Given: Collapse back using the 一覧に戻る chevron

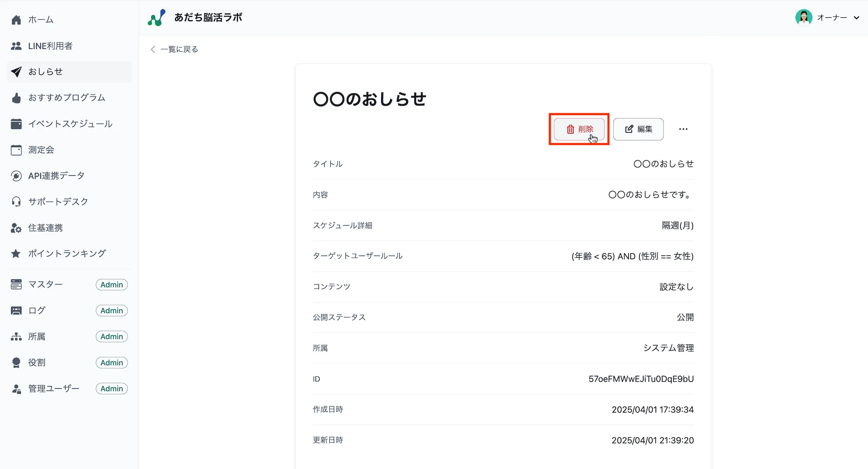Looking at the screenshot, I should pyautogui.click(x=152, y=49).
